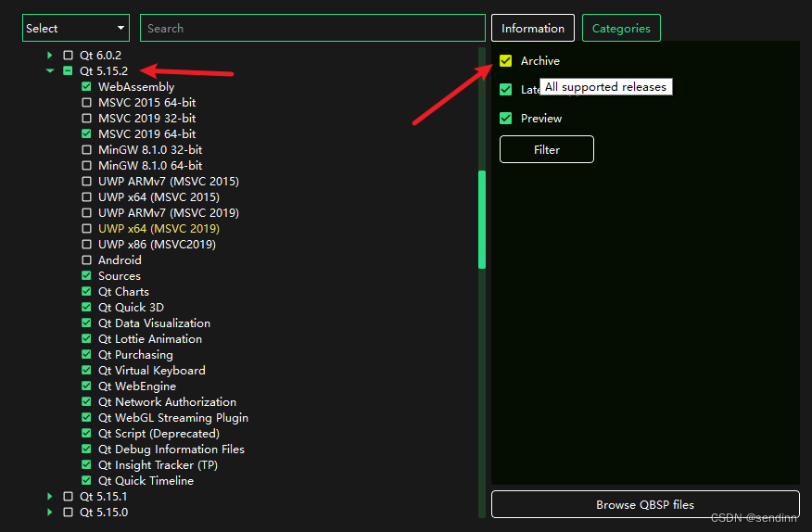Check MinGW 8.1.0 64-bit checkbox
The image size is (812, 532).
[x=86, y=165]
